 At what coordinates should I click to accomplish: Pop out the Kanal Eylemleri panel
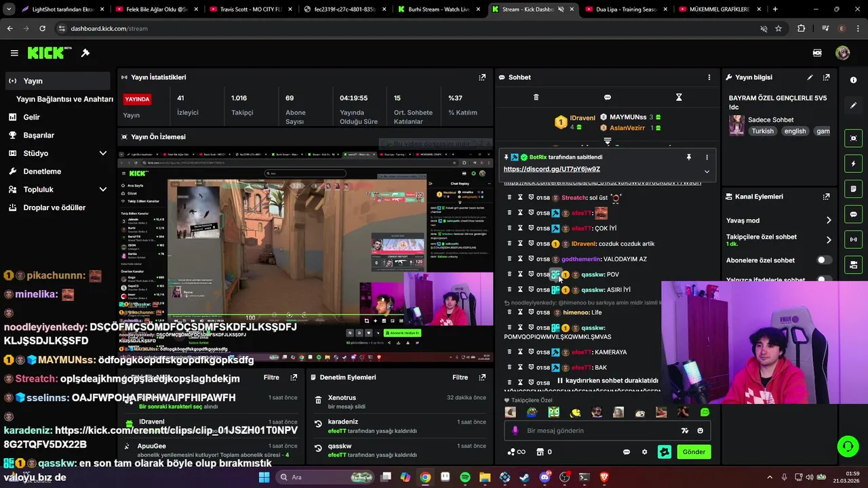(826, 197)
